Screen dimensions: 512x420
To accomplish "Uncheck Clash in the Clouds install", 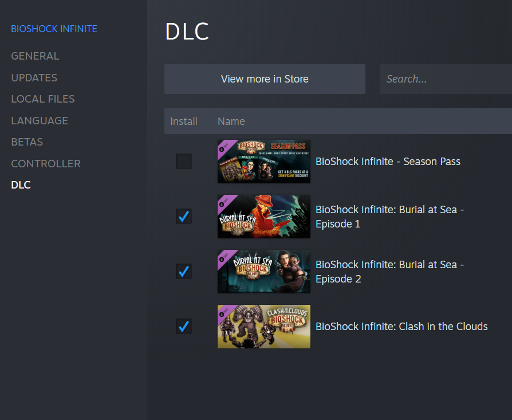I will coord(184,326).
